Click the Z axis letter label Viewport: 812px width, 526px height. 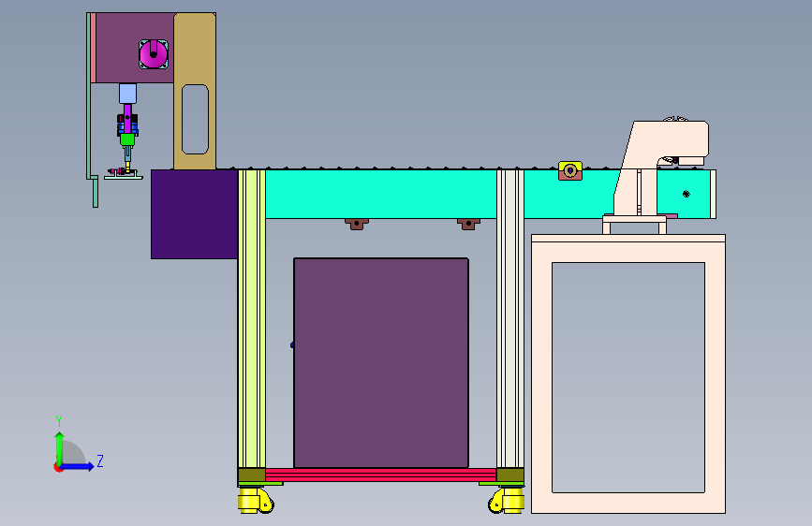[x=100, y=460]
